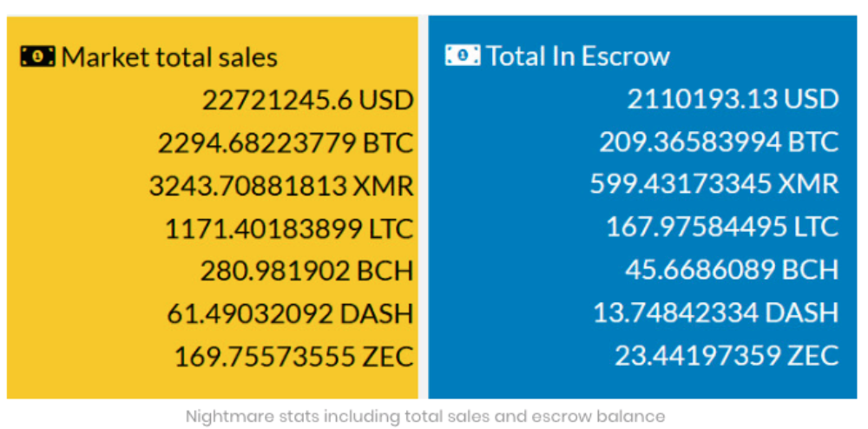Select the 209.36583994 BTC escrow value

pos(719,142)
